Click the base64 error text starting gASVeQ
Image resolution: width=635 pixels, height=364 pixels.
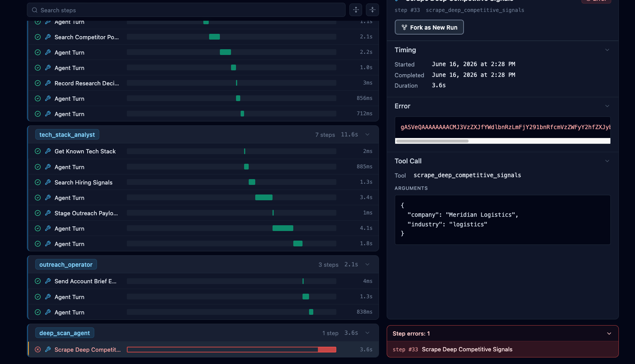pos(505,127)
